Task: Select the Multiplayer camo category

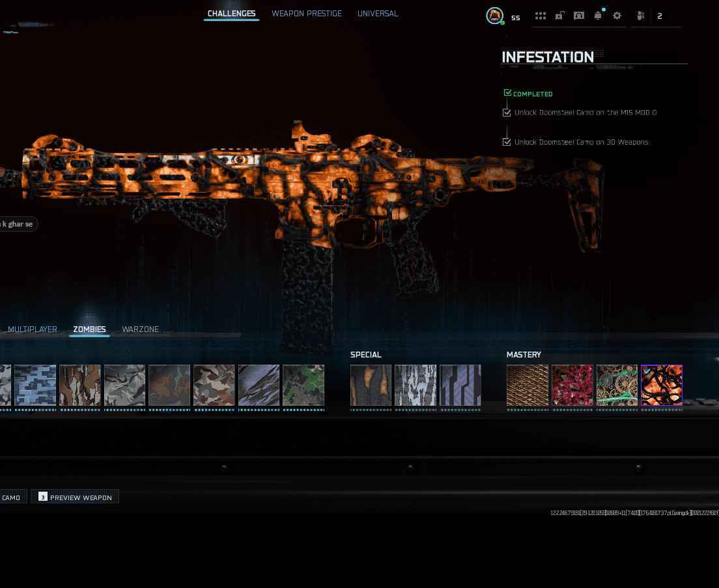Action: click(x=33, y=329)
